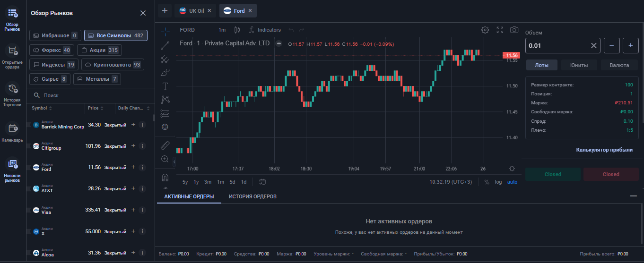Open the UTC+3 timezone menu

[x=451, y=182]
